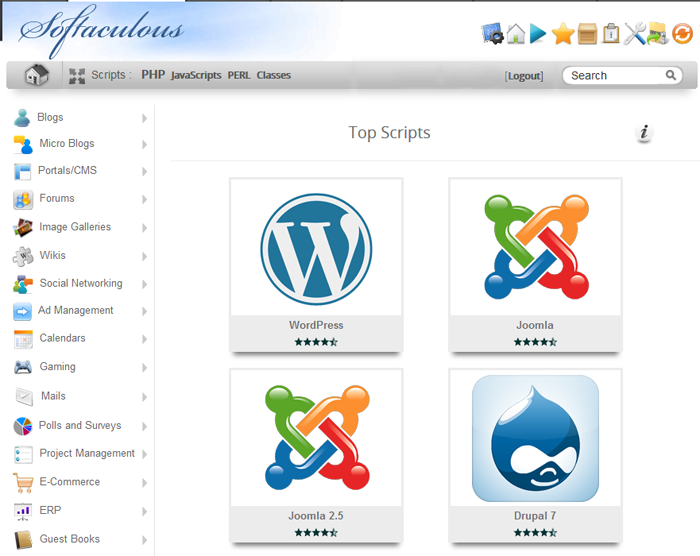Open ratings via the gold star icon
This screenshot has height=556, width=700.
pos(562,33)
